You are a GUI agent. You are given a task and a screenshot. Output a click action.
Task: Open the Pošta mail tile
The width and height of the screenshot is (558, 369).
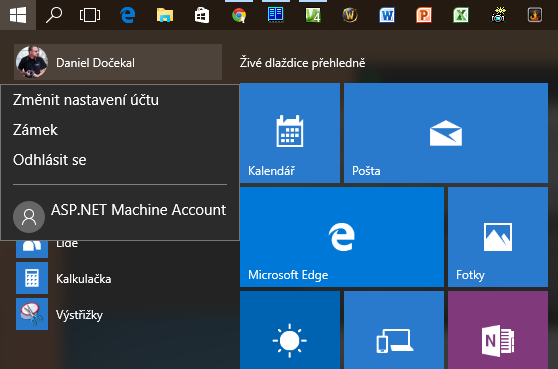tap(446, 133)
